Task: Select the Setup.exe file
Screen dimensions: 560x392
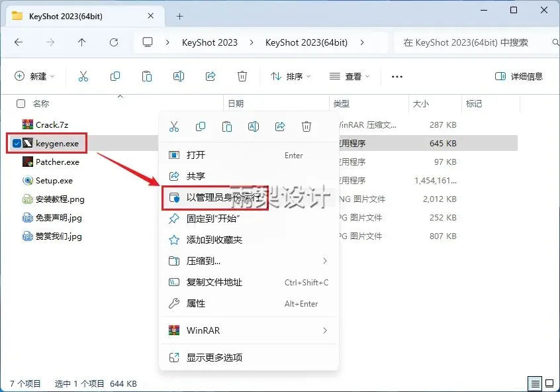Action: coord(54,181)
